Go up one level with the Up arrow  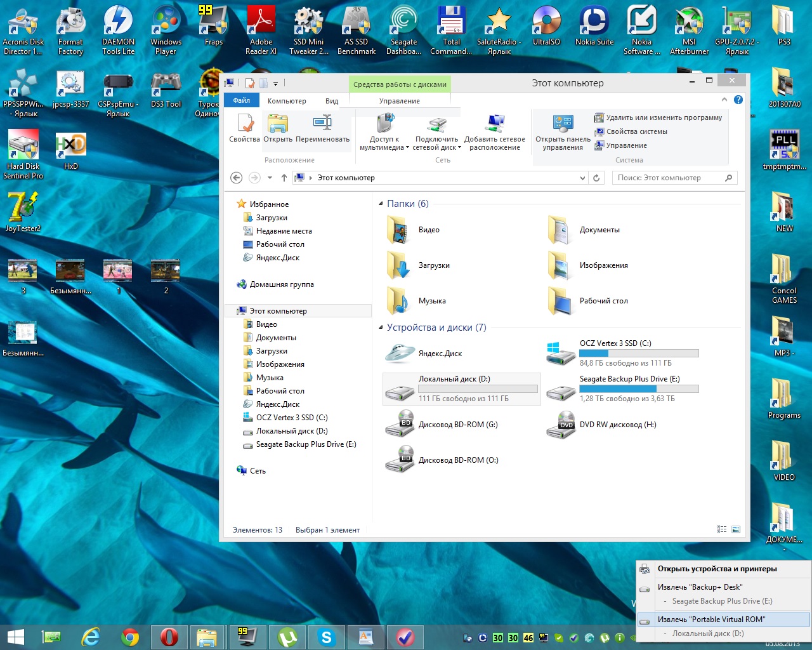[x=284, y=178]
